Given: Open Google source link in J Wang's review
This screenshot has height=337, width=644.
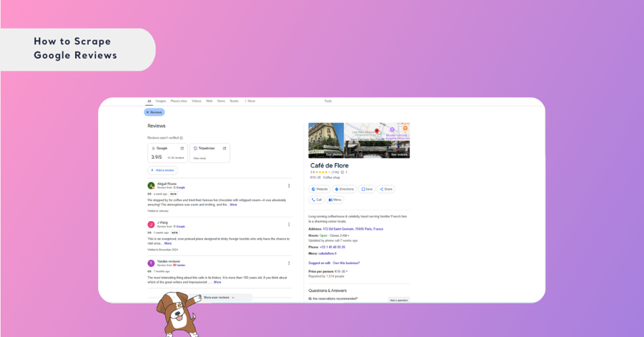Looking at the screenshot, I should (179, 227).
